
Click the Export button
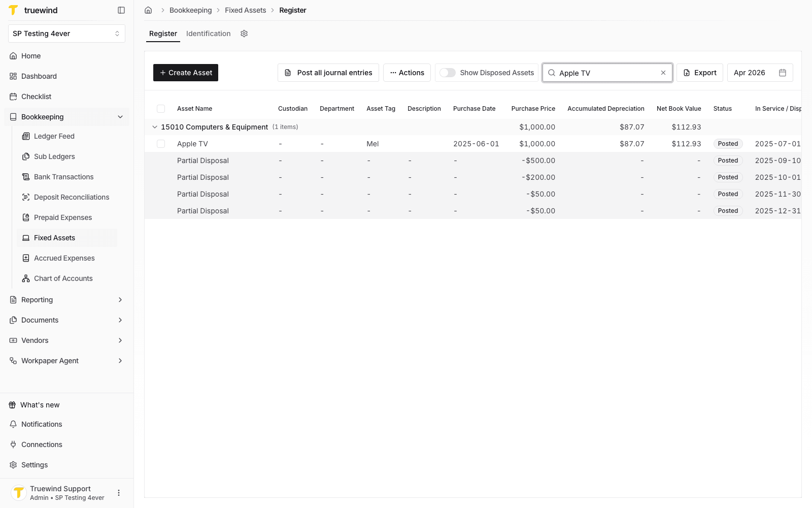pyautogui.click(x=700, y=73)
